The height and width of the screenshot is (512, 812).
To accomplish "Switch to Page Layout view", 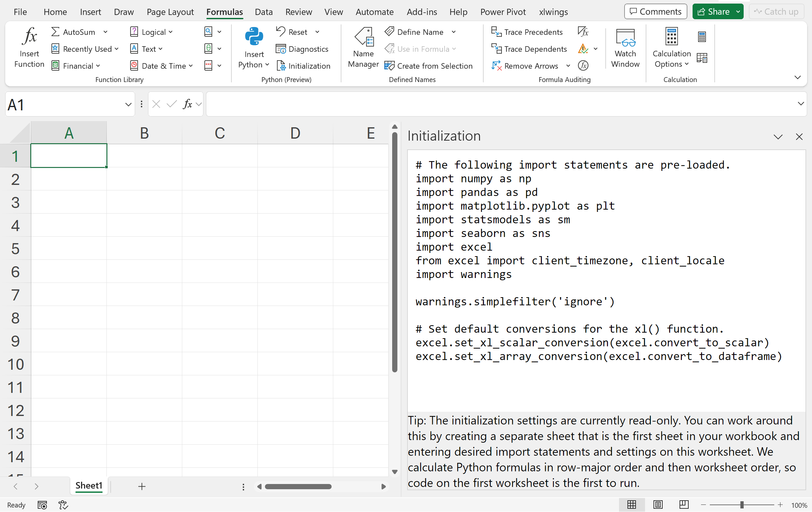I will [x=657, y=505].
